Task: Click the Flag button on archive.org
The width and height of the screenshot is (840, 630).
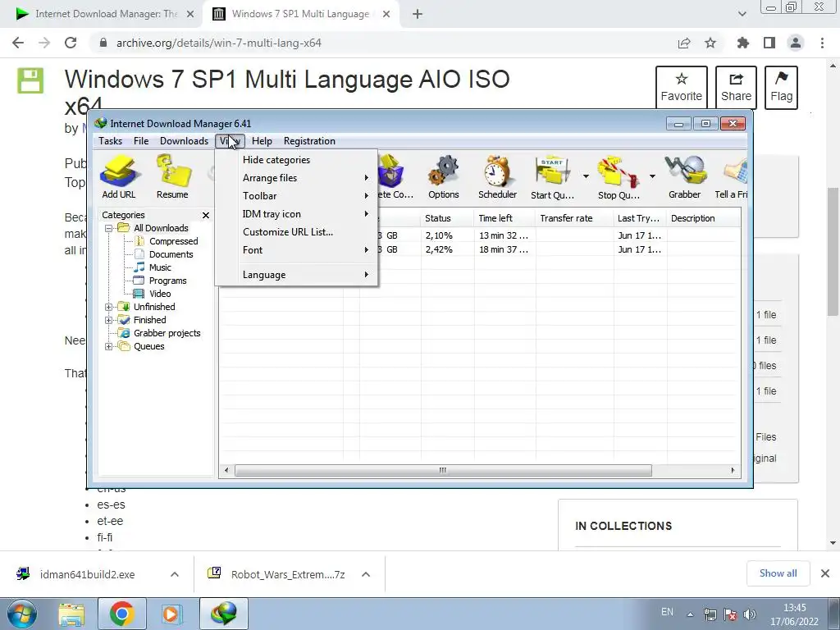Action: tap(781, 88)
